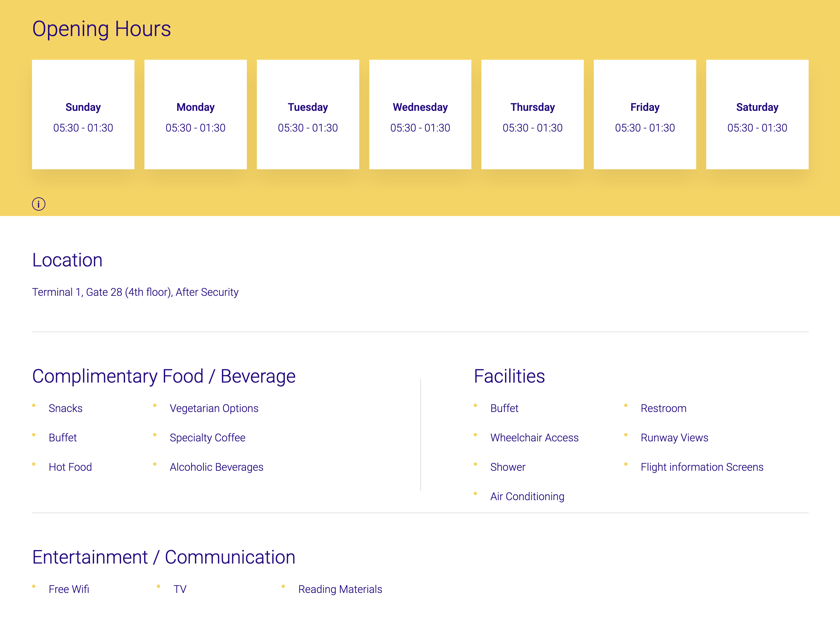Click the Complimentary Food / Beverage heading

coord(164,377)
